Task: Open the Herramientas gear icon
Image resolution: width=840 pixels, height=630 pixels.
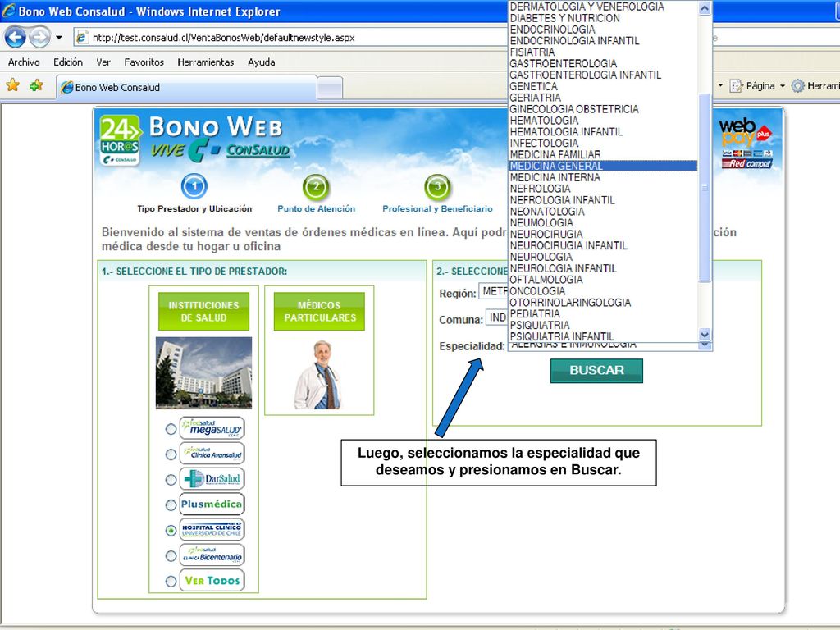Action: pyautogui.click(x=797, y=85)
